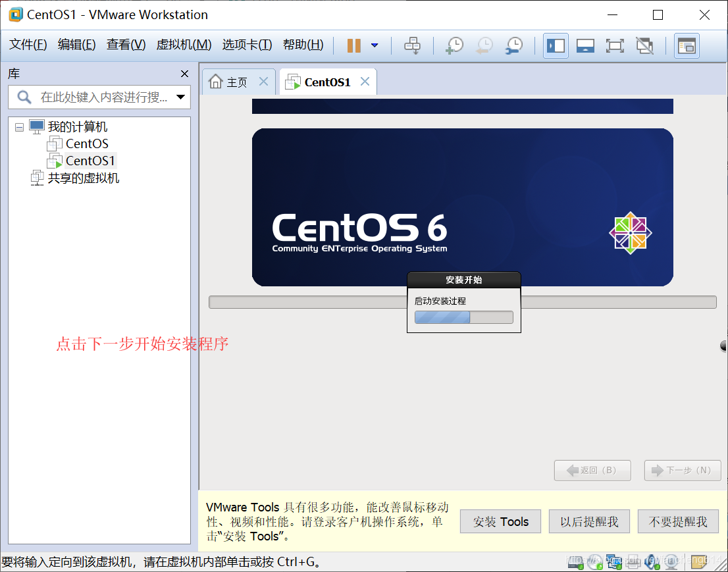Image resolution: width=728 pixels, height=572 pixels.
Task: Expand the library search options dropdown
Action: point(180,97)
